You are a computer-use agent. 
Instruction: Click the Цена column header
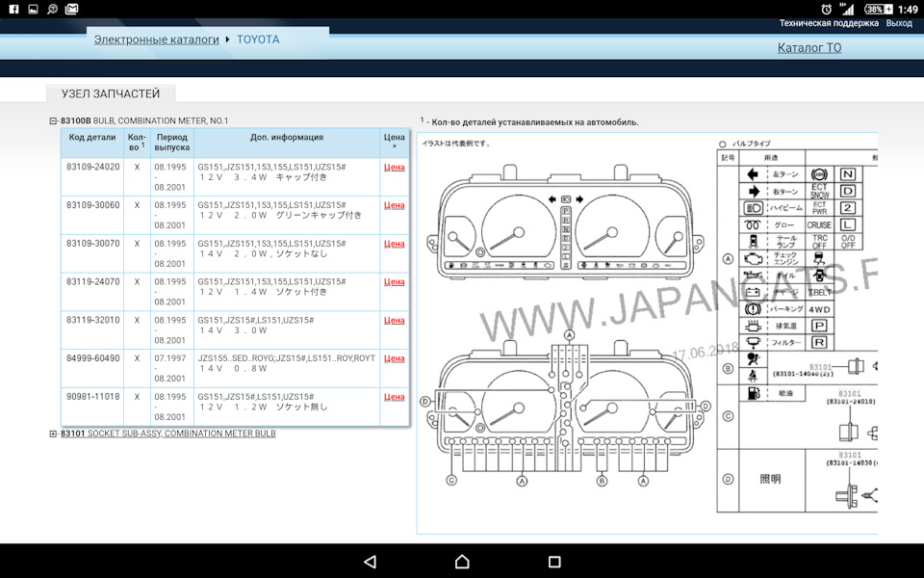(x=395, y=142)
